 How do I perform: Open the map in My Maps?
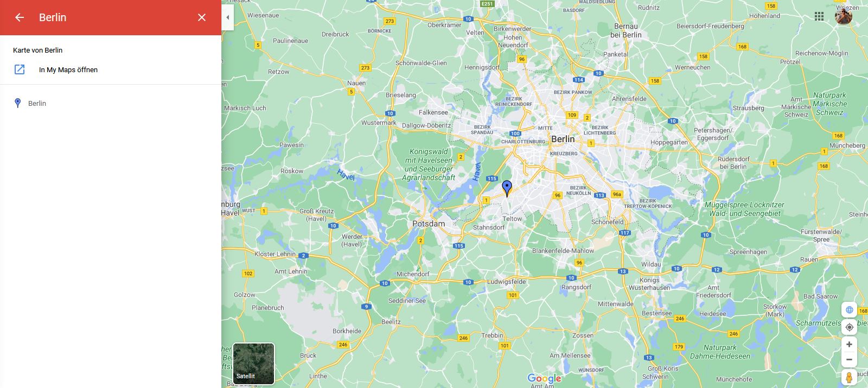click(68, 69)
